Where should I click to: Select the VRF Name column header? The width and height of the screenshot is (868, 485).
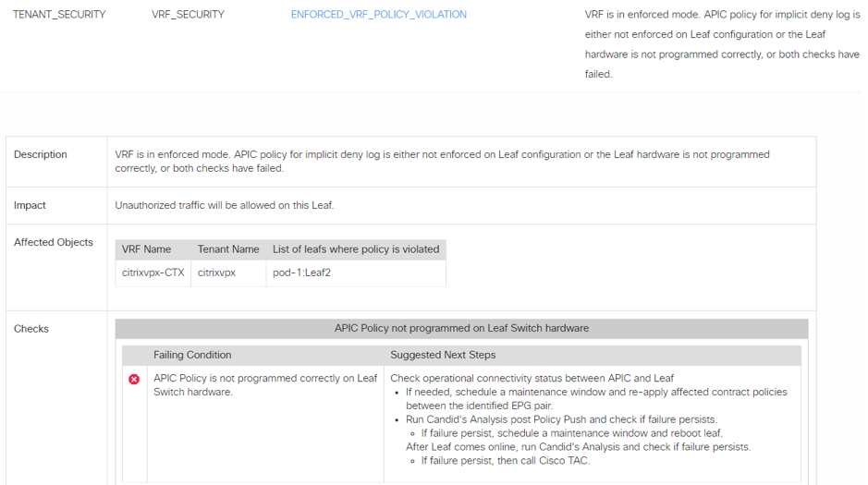[146, 249]
